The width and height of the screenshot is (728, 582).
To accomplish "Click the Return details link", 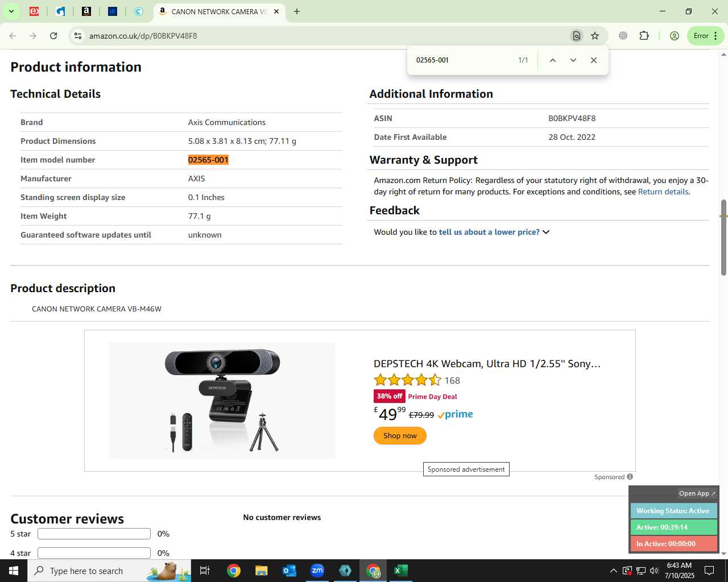I will tap(663, 192).
